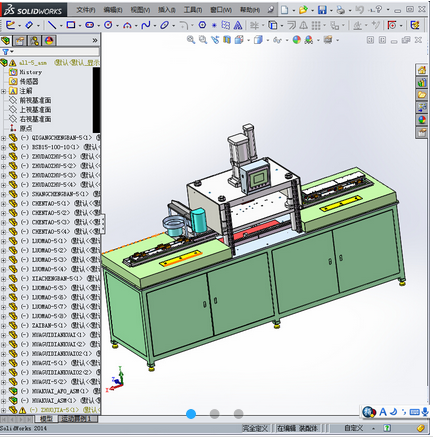The width and height of the screenshot is (433, 438).
Task: Select the Line sketch tool
Action: pyautogui.click(x=52, y=25)
